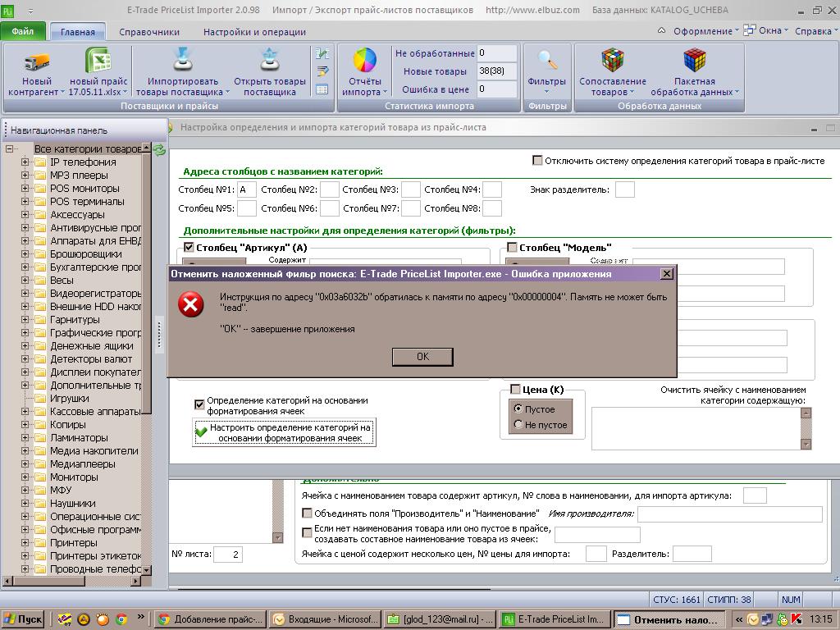Select the Пустое radio button
This screenshot has width=840, height=630.
pos(518,409)
